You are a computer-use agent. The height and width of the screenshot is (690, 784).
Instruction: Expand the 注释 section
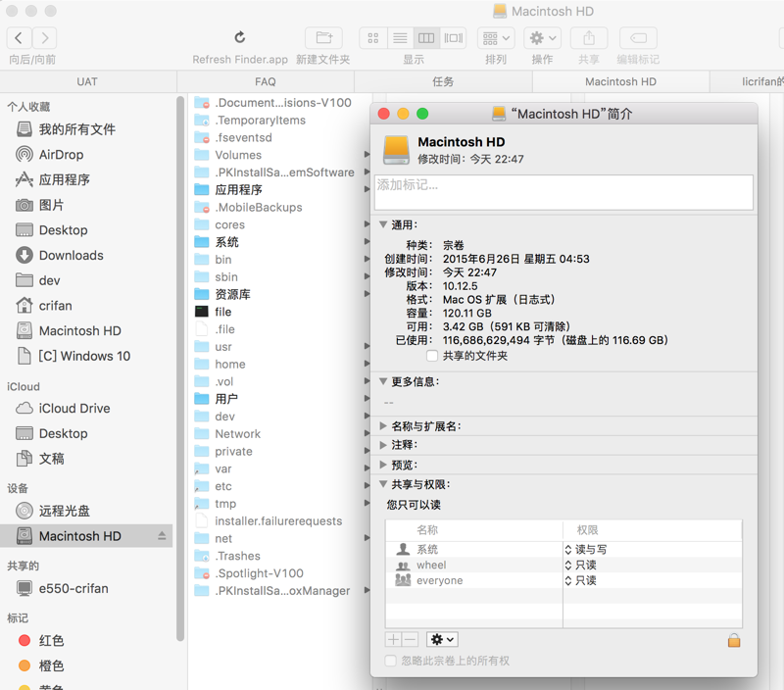(383, 445)
